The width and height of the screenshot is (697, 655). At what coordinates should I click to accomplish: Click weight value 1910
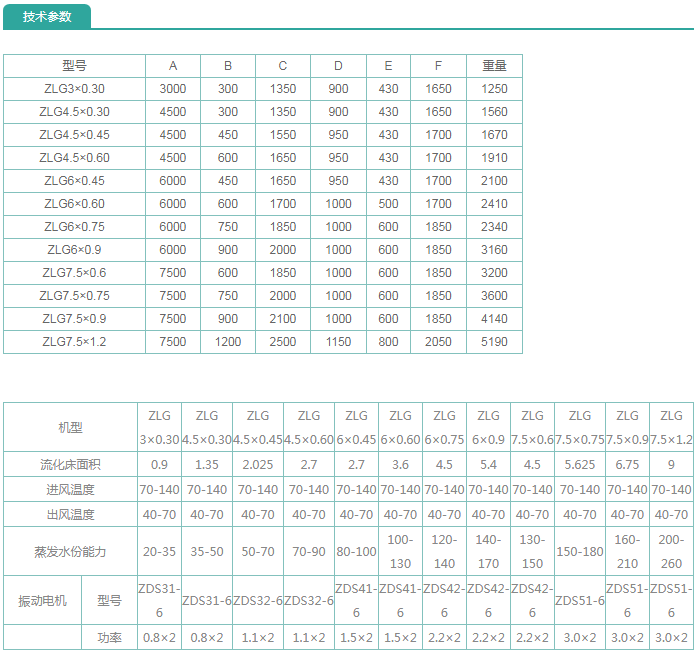pyautogui.click(x=494, y=158)
